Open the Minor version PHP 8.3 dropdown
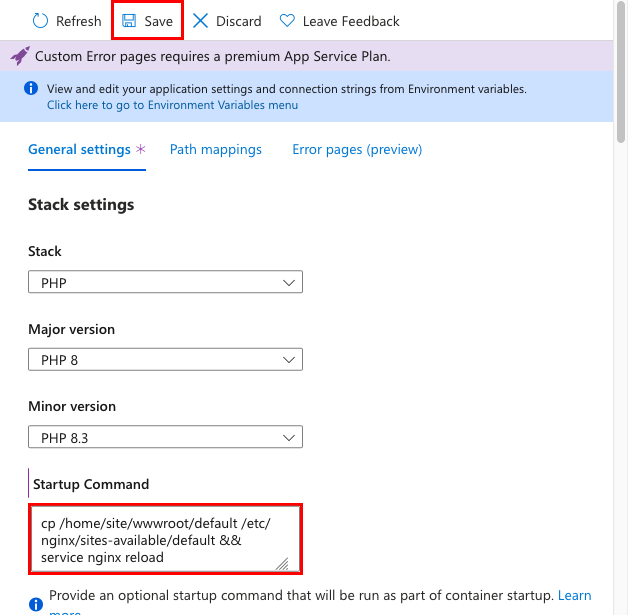Screen dimensions: 628x615 (165, 437)
